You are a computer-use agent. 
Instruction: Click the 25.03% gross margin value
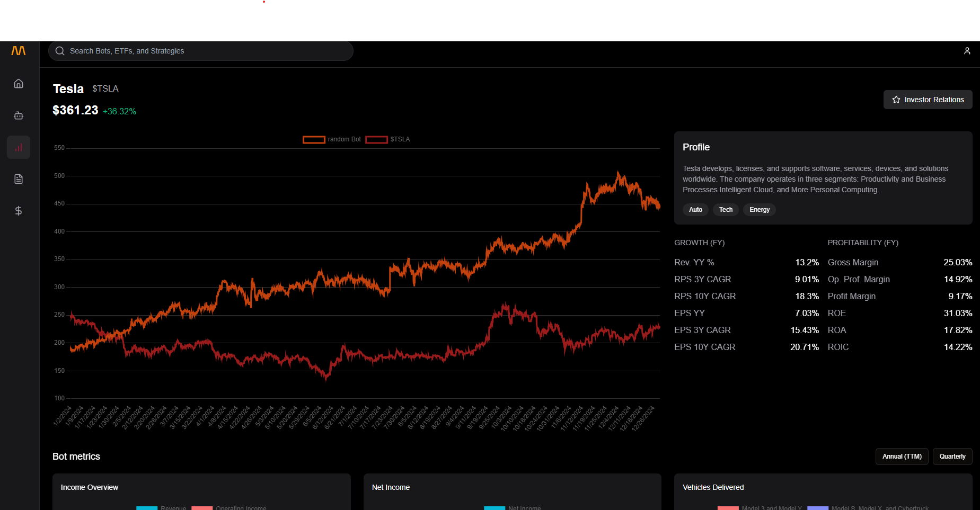coord(958,263)
